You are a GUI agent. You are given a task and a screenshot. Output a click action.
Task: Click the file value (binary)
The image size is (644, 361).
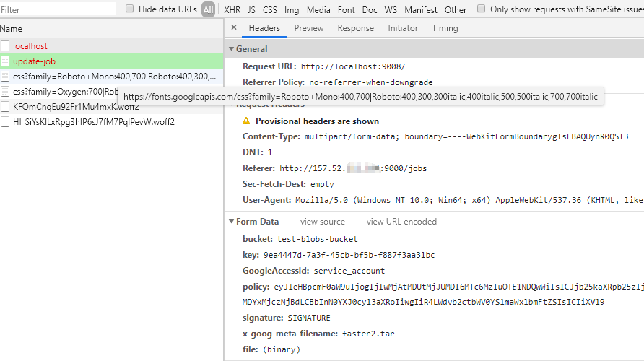pos(282,349)
